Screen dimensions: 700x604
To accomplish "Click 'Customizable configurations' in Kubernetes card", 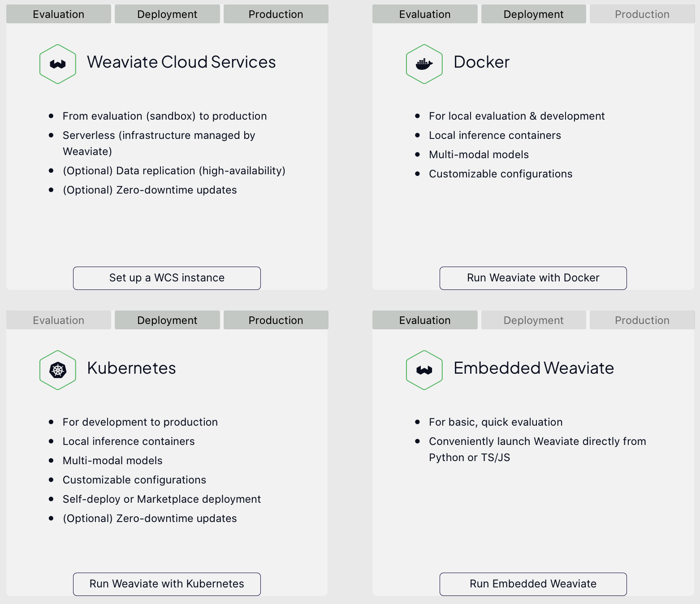I will click(134, 480).
